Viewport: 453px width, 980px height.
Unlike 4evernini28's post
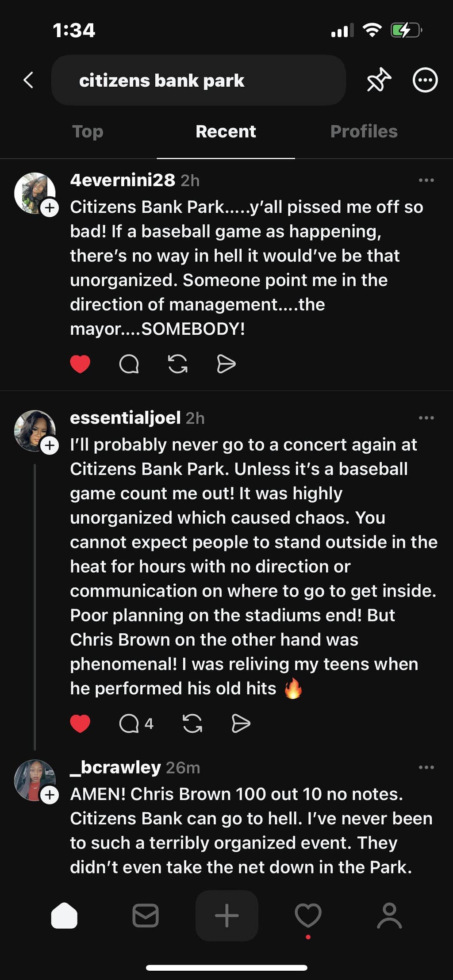tap(80, 364)
